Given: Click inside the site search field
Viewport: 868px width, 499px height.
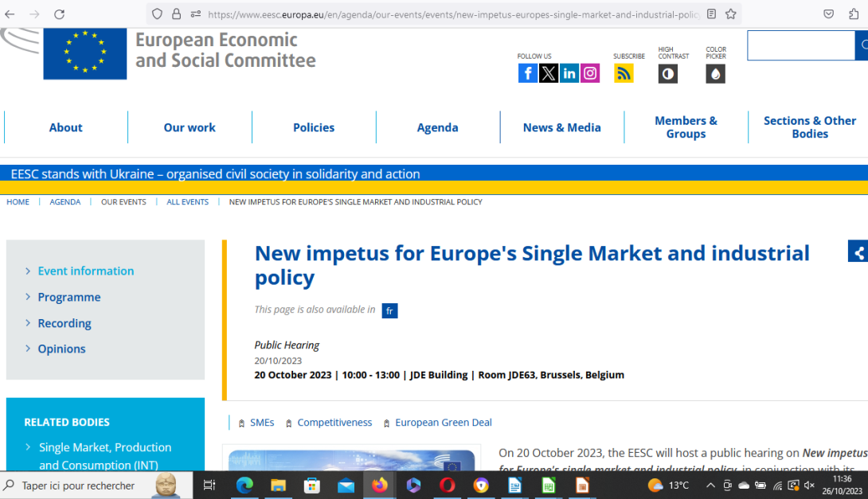Looking at the screenshot, I should [x=800, y=45].
